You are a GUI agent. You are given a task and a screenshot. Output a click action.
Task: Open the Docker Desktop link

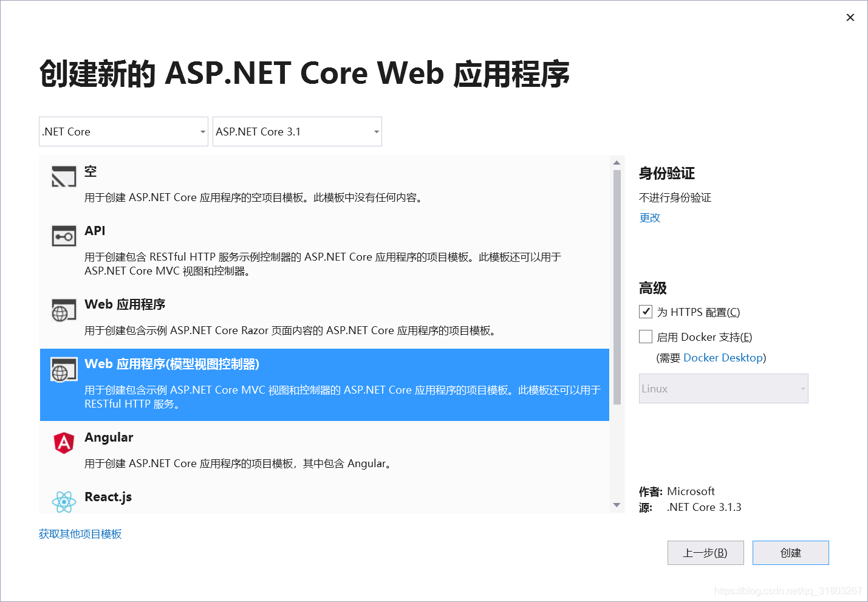tap(723, 358)
